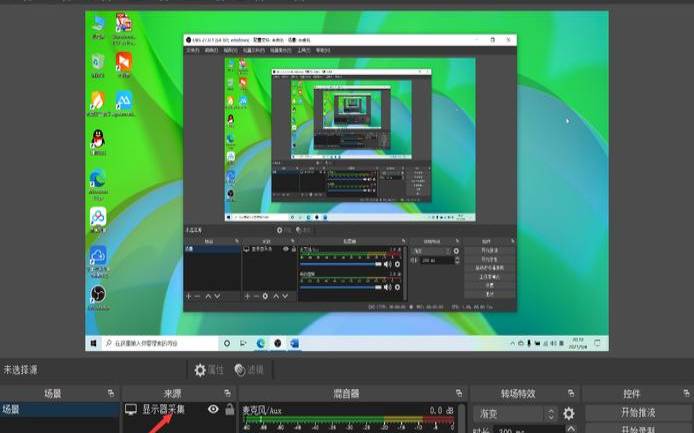Viewport: 694px width, 433px height.
Task: Open 编辑 menu in the previewed OBS window
Action: [x=211, y=50]
